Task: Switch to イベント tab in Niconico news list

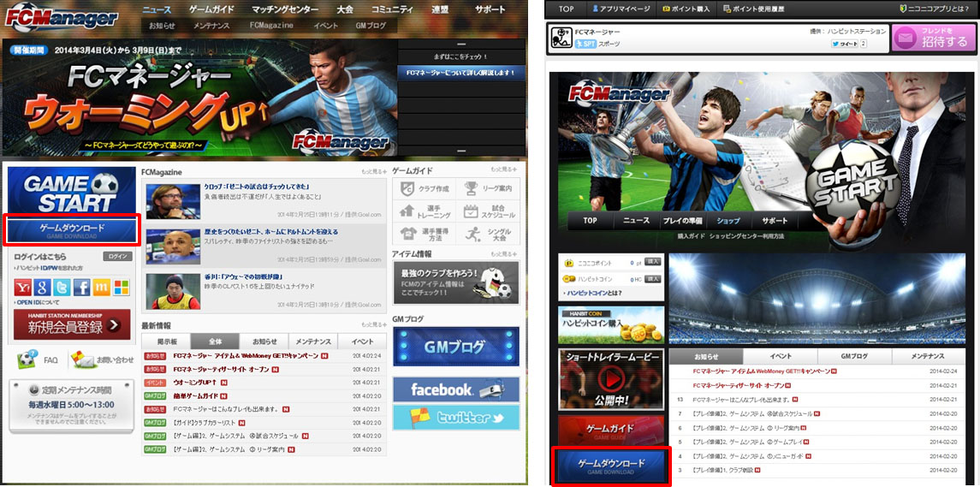Action: click(x=781, y=356)
